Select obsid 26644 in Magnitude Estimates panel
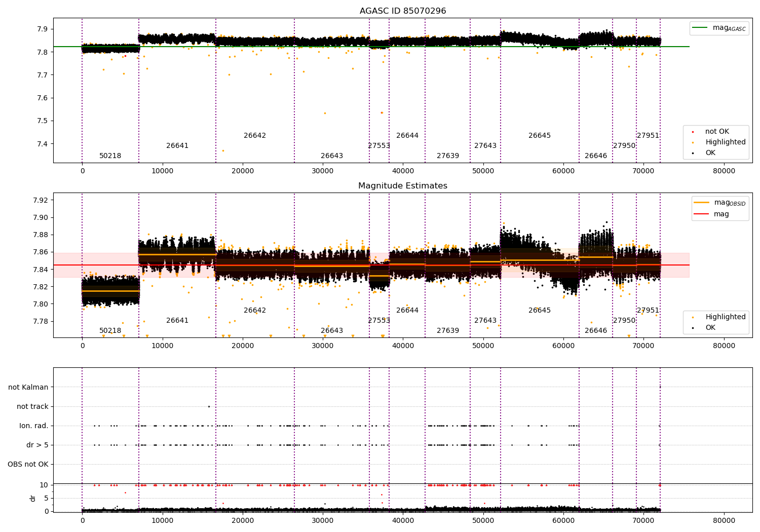This screenshot has width=760, height=532. tap(407, 310)
